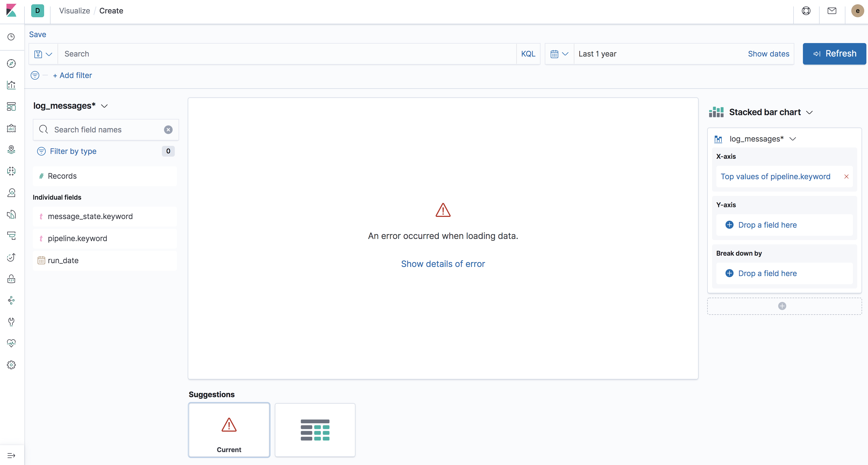This screenshot has width=868, height=465.
Task: Open the Maps app icon
Action: click(x=11, y=149)
